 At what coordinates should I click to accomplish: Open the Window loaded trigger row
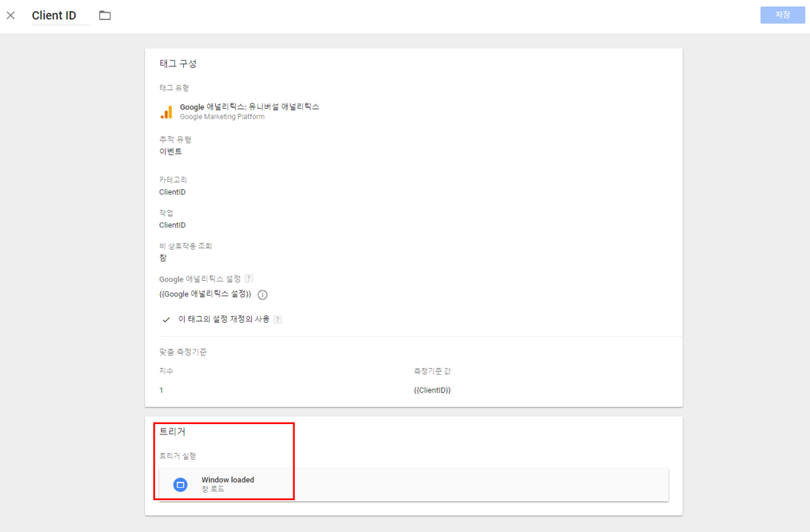click(414, 485)
